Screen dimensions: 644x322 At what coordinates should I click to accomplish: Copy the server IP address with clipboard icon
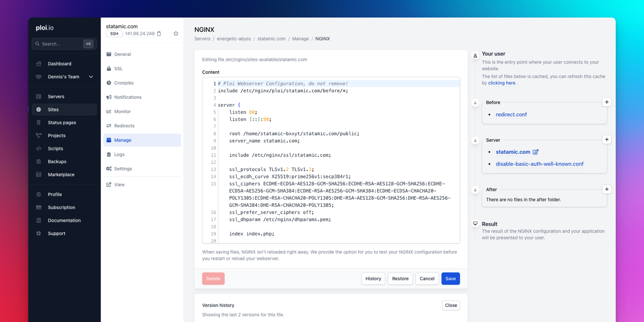tap(159, 34)
